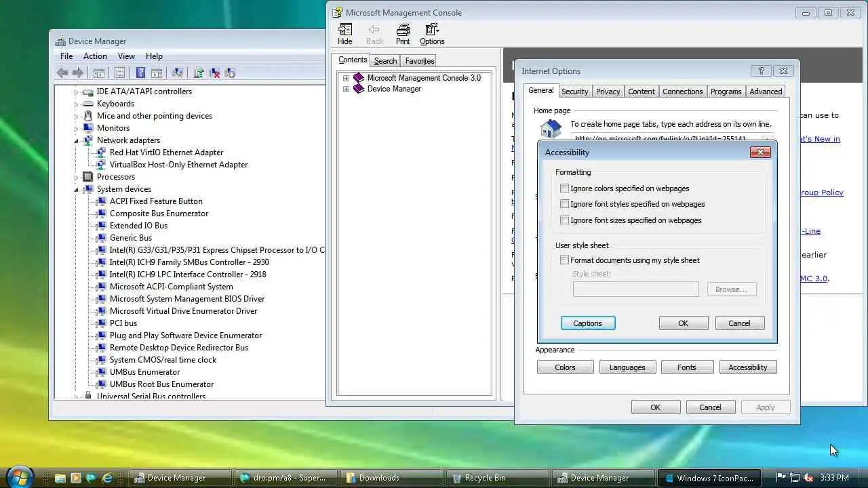Click the Red Hat VirtIO Ethernet Adapter icon
The height and width of the screenshot is (488, 868).
(100, 152)
